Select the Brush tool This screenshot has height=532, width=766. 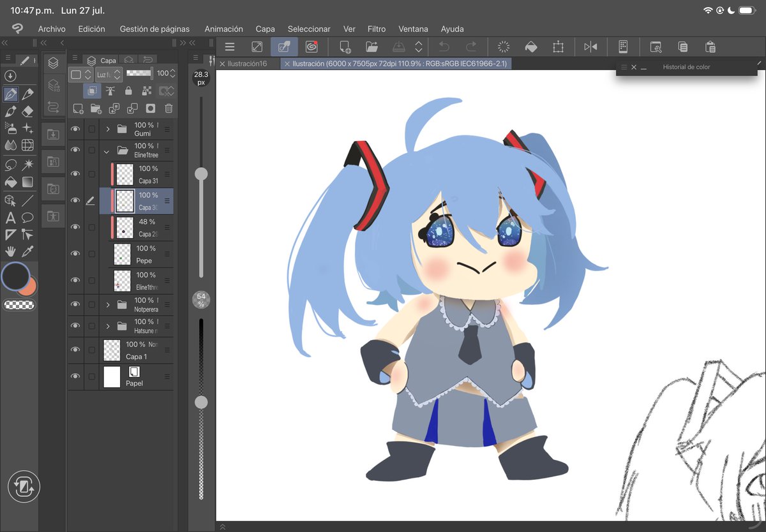tap(10, 111)
